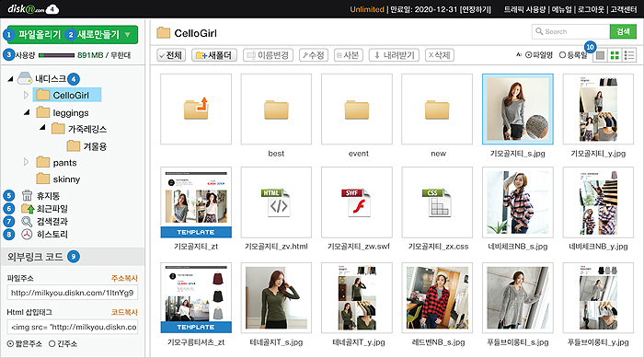Click the CelloGirl header folder icon

coord(164,33)
